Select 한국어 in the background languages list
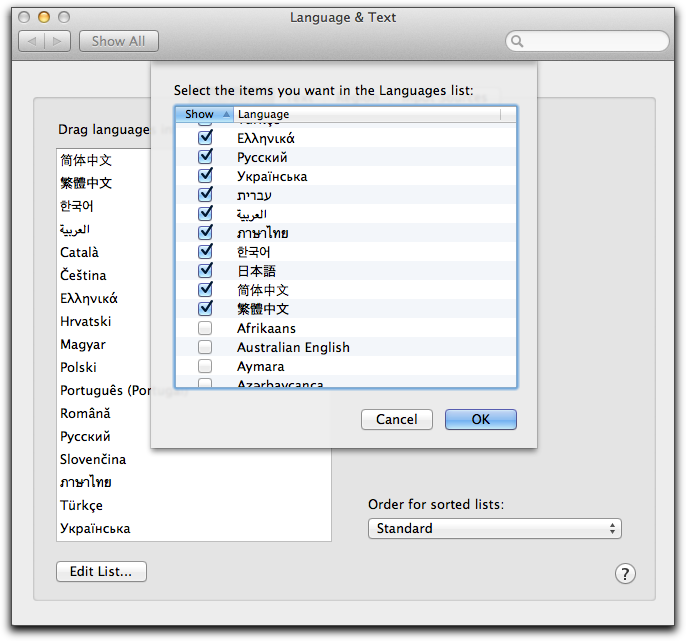 (x=77, y=206)
